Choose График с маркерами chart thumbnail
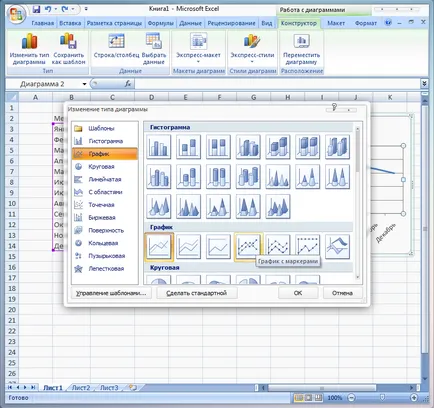 (x=248, y=247)
